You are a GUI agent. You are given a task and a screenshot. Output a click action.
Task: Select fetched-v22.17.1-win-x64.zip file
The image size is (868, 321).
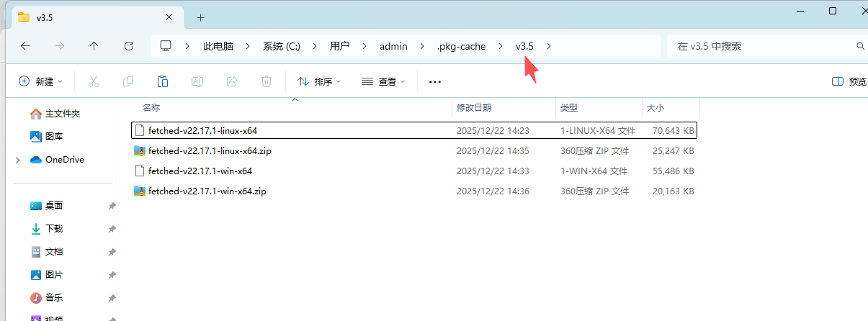(x=207, y=191)
